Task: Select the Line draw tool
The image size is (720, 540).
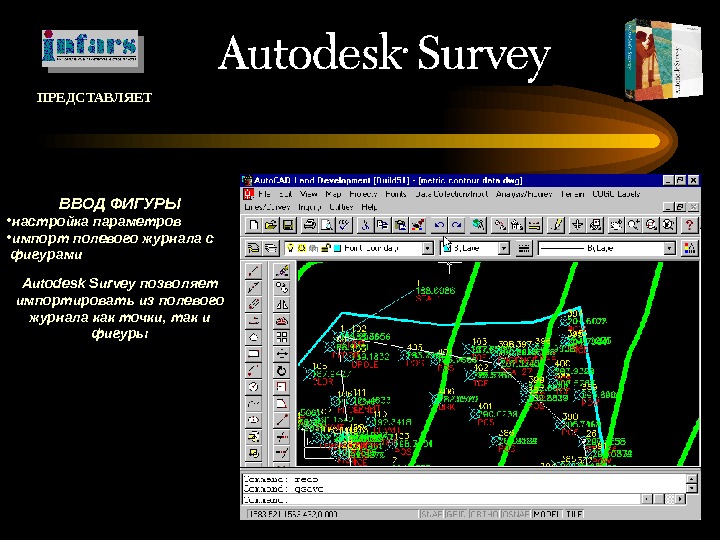Action: click(253, 271)
